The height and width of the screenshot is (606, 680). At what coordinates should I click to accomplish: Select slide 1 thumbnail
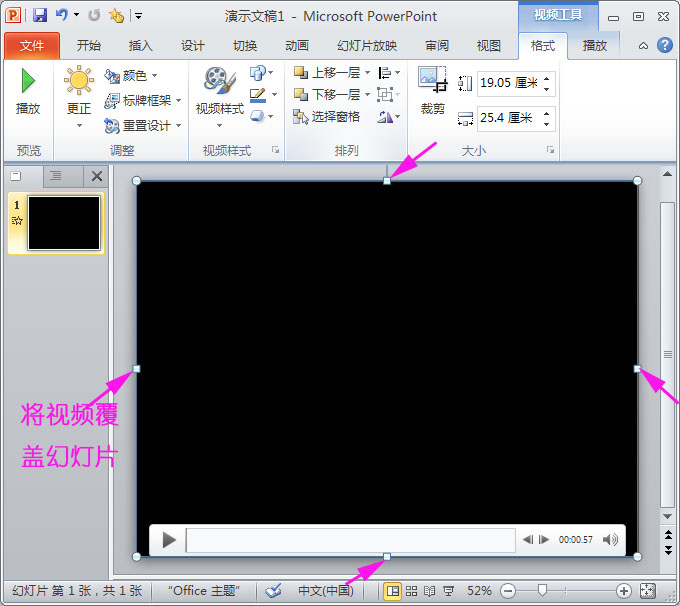tap(64, 223)
